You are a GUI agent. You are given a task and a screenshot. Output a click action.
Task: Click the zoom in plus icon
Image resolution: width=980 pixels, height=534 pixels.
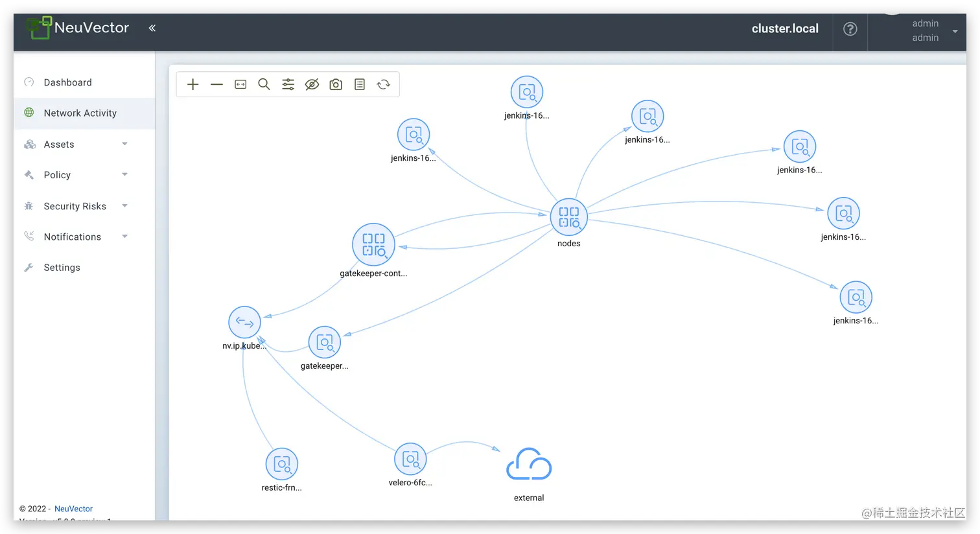(192, 84)
